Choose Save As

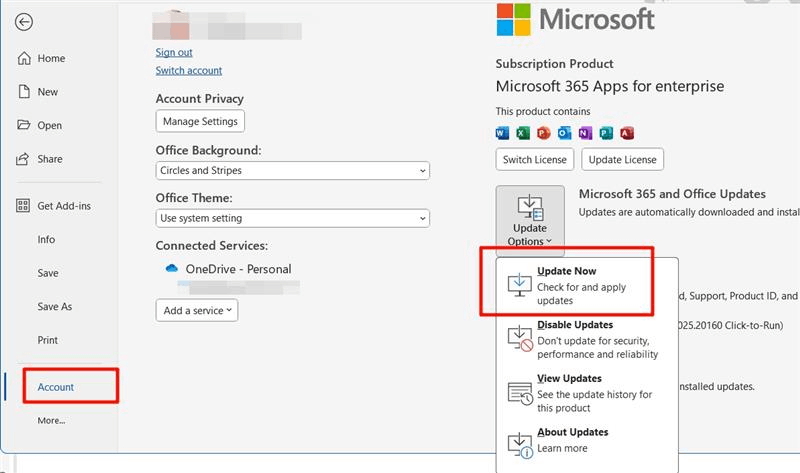[55, 306]
